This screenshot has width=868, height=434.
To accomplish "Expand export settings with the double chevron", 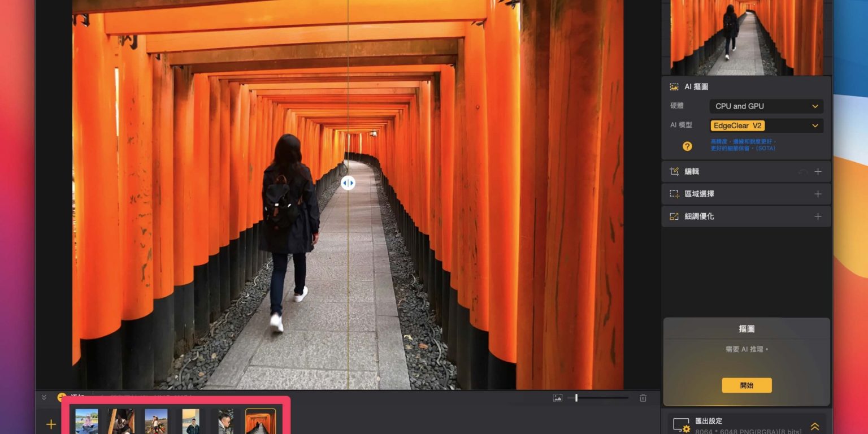I will point(815,427).
